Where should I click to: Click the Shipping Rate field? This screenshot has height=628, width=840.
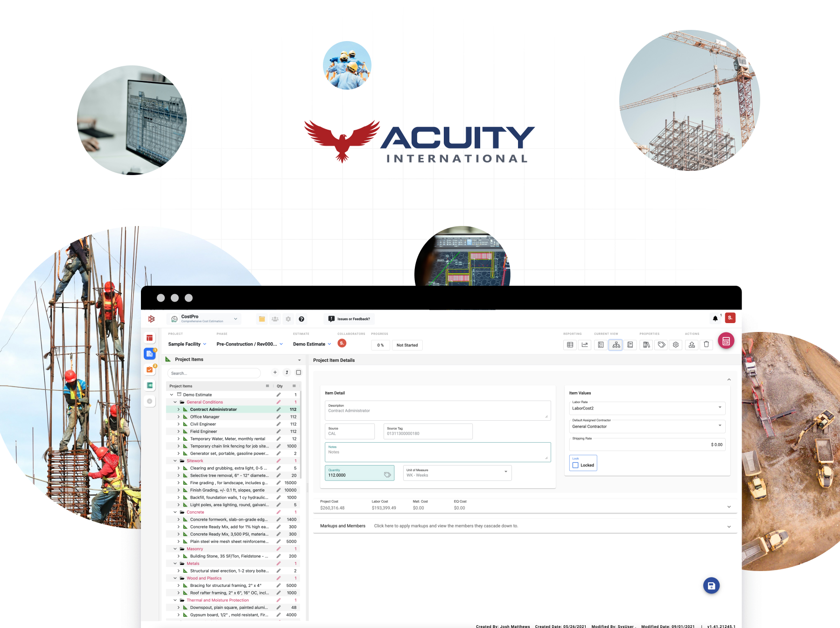click(647, 444)
